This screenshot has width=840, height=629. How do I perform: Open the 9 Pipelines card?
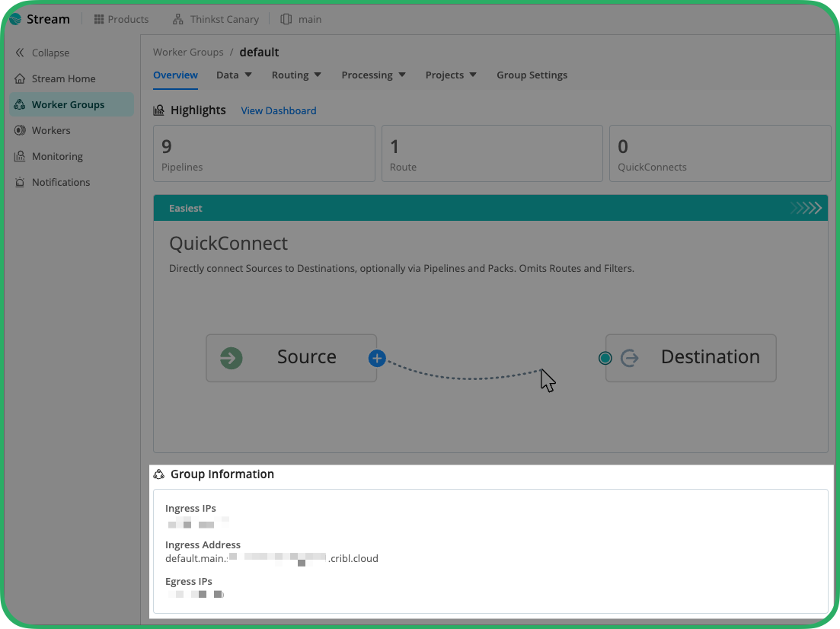pos(264,154)
